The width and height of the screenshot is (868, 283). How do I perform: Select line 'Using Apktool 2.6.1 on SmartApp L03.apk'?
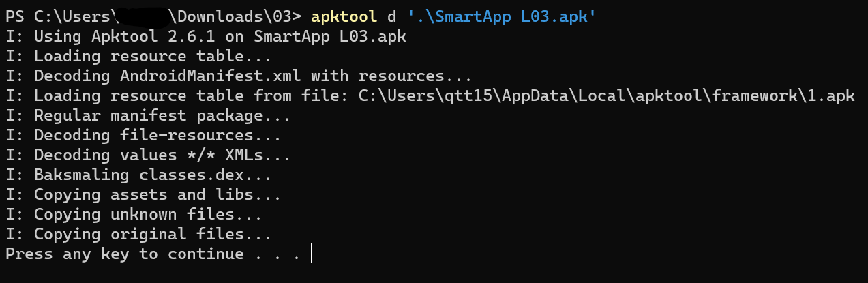coord(206,36)
